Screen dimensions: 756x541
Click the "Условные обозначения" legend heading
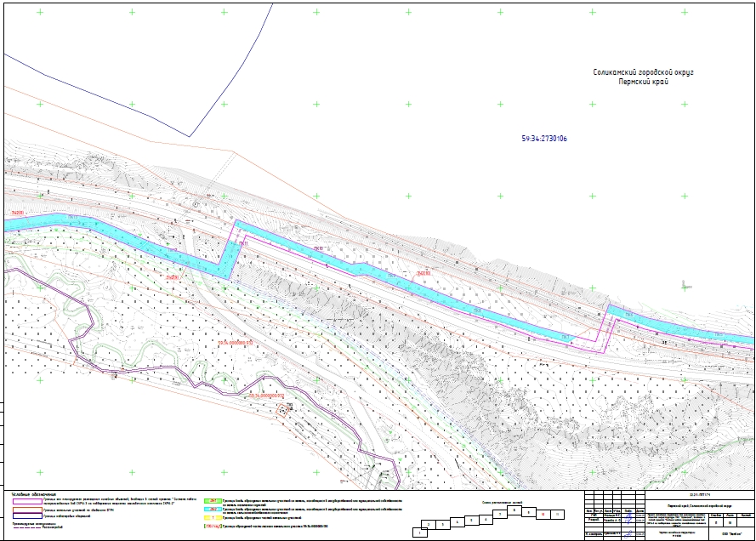pos(34,495)
